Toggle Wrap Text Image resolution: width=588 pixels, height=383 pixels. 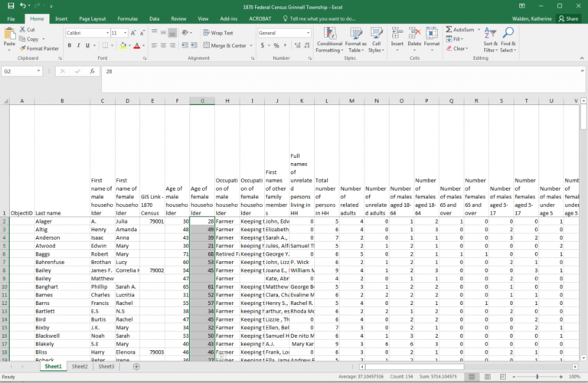pos(218,33)
